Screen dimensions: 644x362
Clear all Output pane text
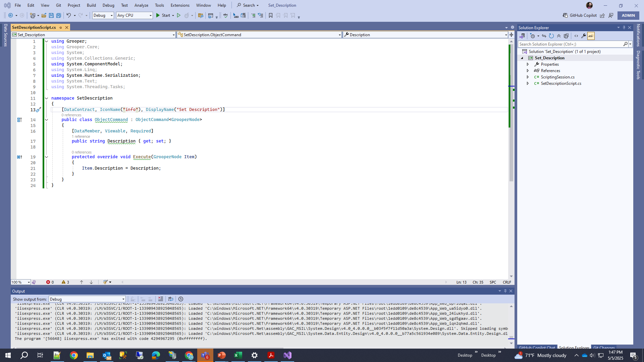161,299
